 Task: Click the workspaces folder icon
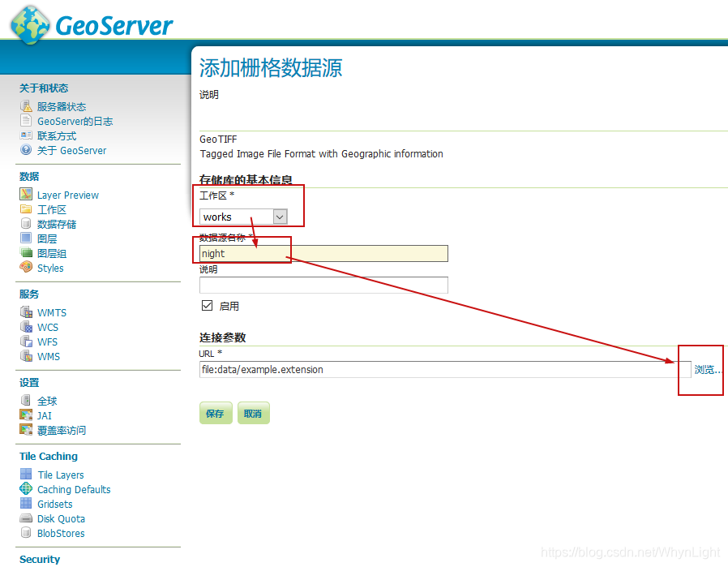coord(26,209)
